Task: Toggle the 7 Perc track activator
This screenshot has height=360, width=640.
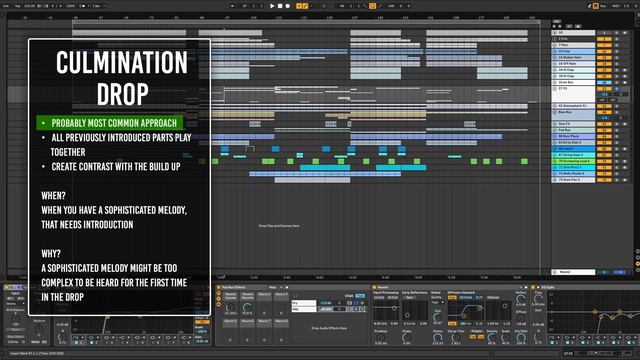Action: click(604, 45)
